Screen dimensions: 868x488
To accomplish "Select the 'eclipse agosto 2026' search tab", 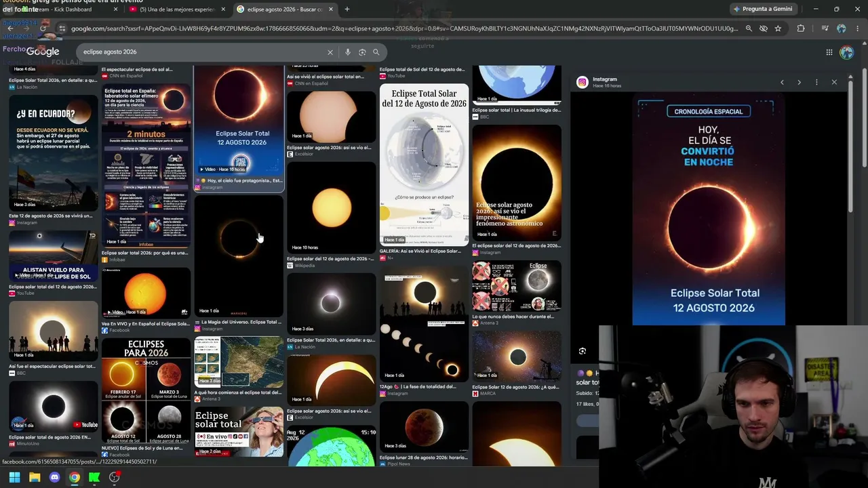I will point(285,9).
